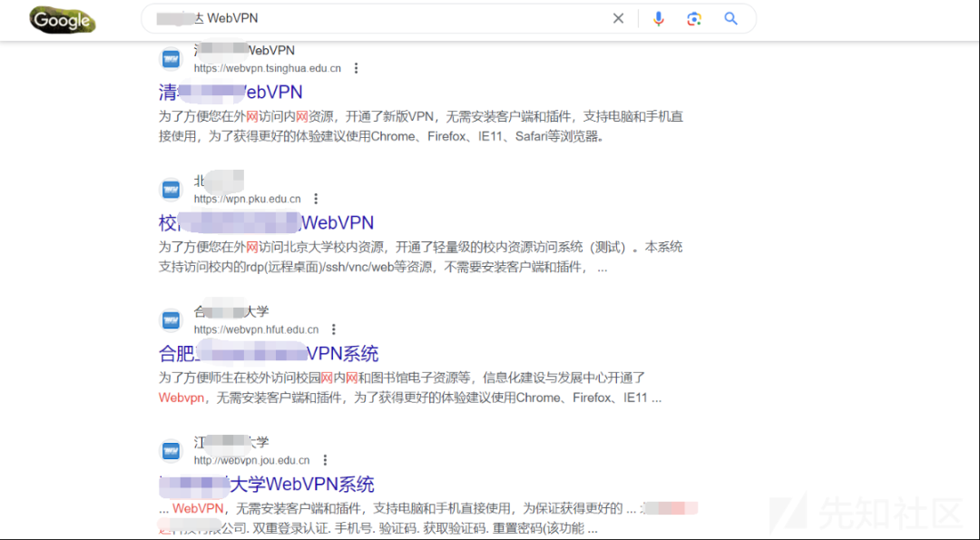Click URL https://webvpn.hfut.edu.cn

(x=256, y=329)
